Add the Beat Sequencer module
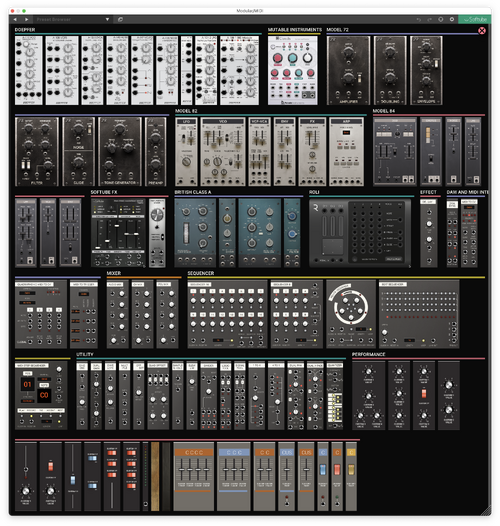500x526 pixels. click(x=419, y=314)
